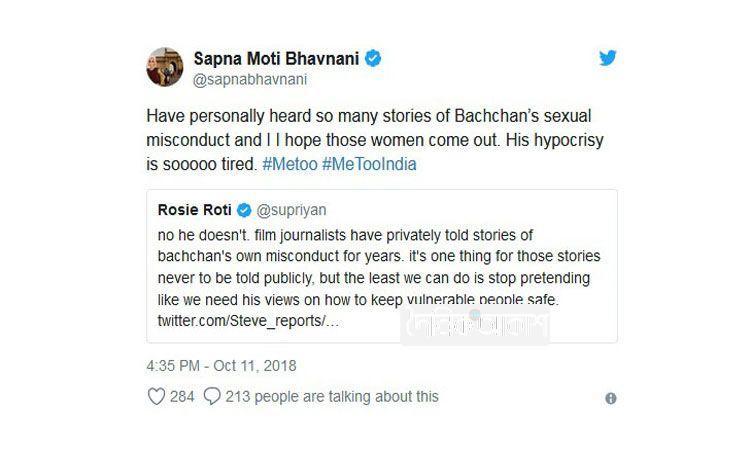Click the tweet info icon
The height and width of the screenshot is (450, 750).
pyautogui.click(x=611, y=398)
